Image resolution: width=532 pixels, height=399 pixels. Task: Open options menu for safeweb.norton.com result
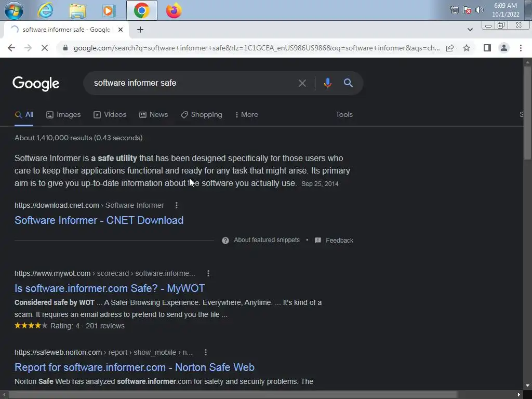[x=206, y=353]
